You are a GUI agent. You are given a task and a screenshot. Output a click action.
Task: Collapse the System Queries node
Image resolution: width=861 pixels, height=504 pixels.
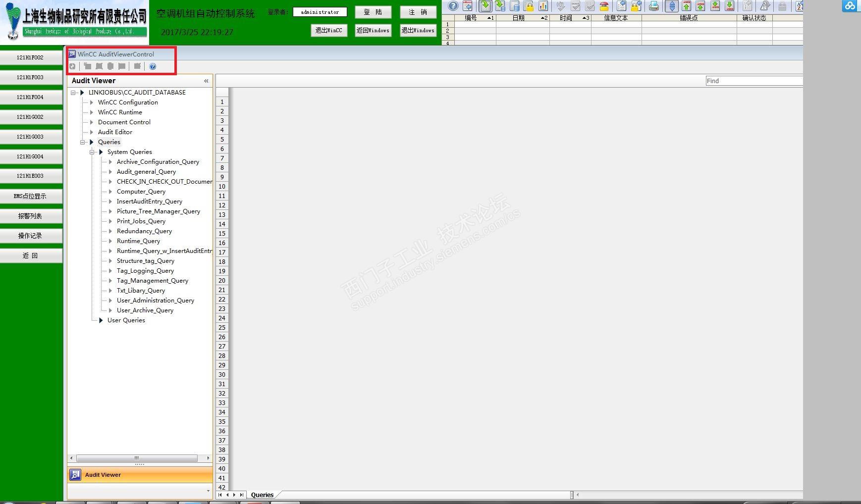pos(92,152)
